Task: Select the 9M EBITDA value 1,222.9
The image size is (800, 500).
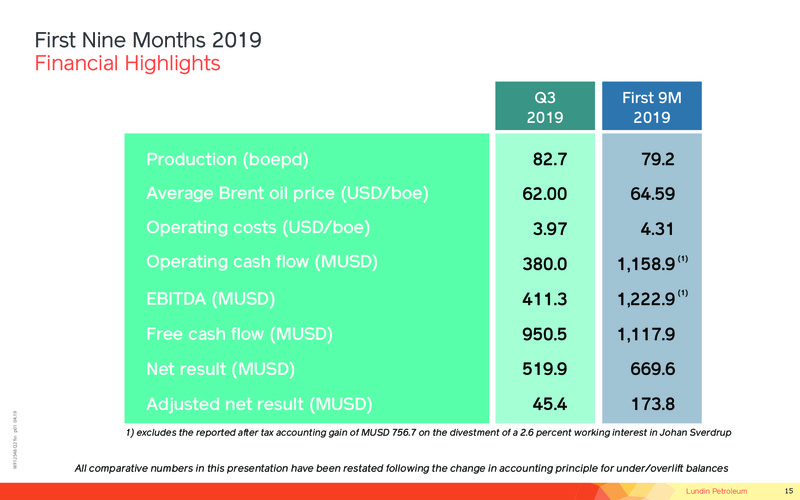Action: pyautogui.click(x=646, y=299)
